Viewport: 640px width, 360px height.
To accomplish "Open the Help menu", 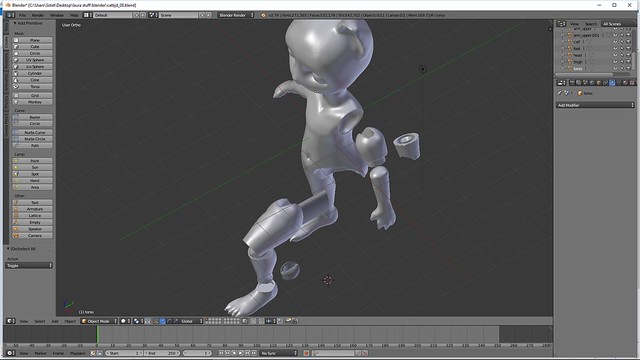I will [x=74, y=15].
